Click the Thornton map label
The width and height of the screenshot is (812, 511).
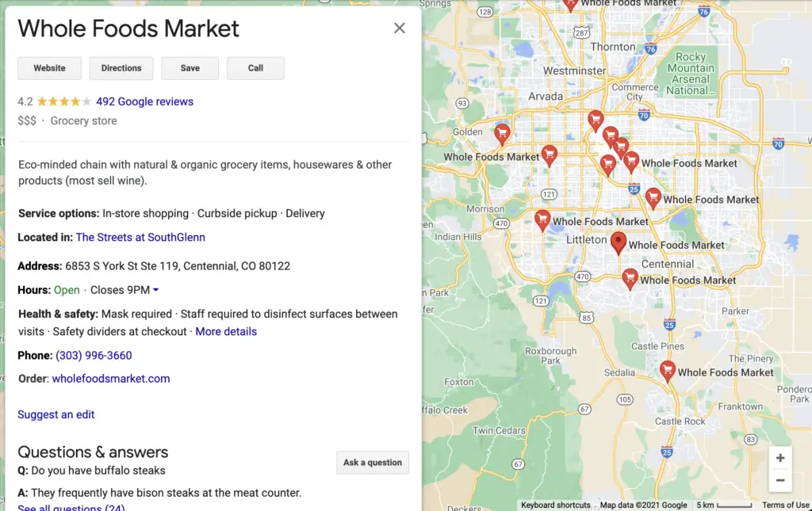pyautogui.click(x=613, y=47)
